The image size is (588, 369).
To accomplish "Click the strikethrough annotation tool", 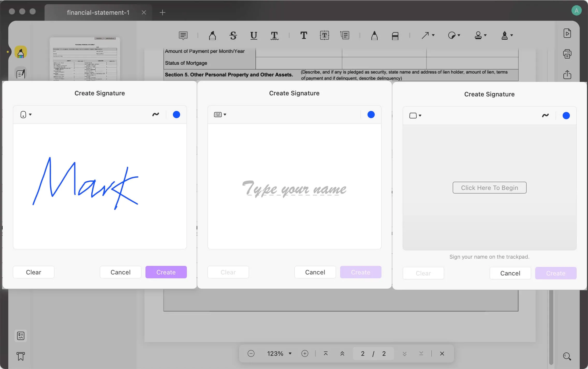I will point(233,35).
